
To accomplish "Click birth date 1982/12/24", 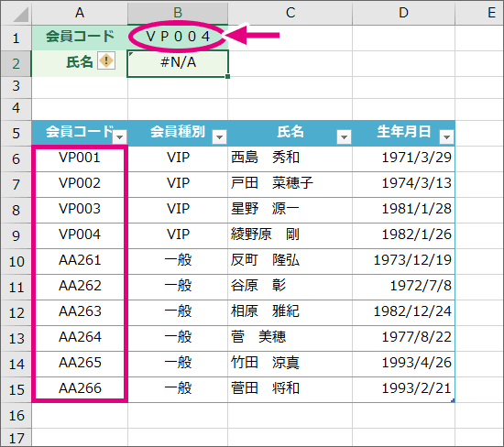I will click(x=412, y=311).
